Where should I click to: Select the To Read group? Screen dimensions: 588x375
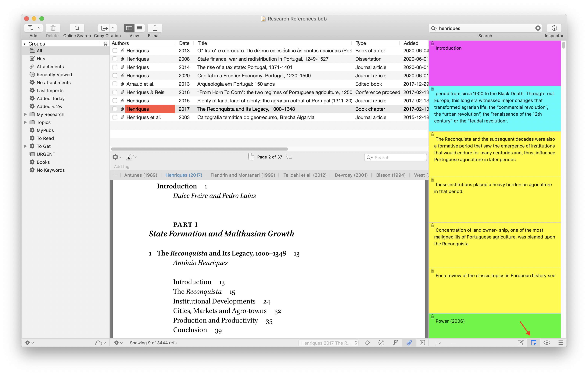[45, 138]
